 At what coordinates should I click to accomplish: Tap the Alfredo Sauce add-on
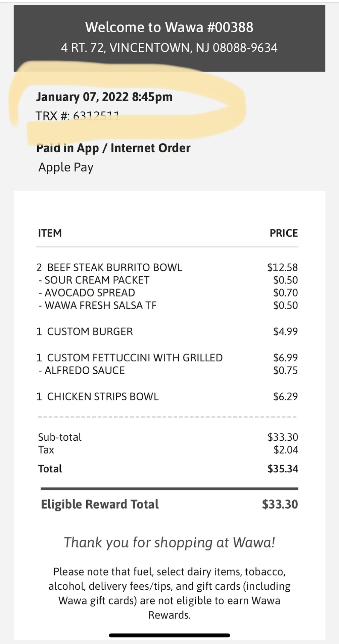tap(82, 370)
